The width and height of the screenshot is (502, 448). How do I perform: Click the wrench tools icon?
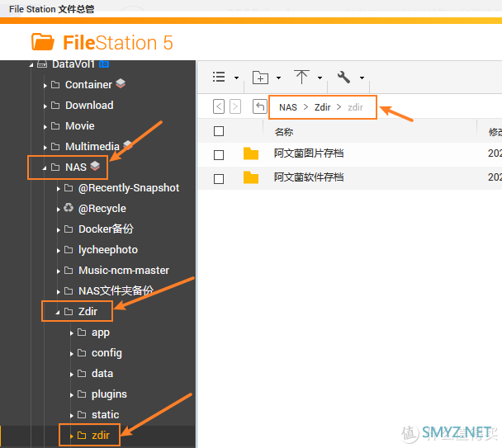[x=343, y=77]
